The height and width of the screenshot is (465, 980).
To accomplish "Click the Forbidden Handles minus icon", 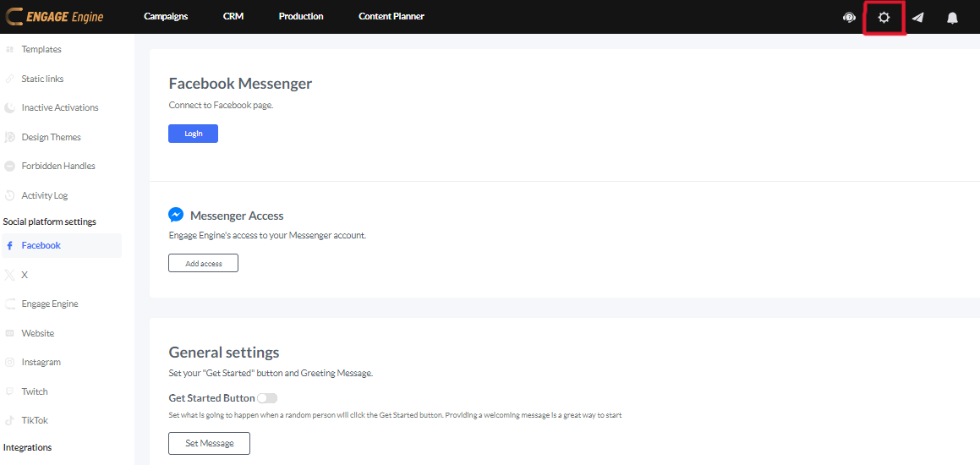I will [9, 167].
